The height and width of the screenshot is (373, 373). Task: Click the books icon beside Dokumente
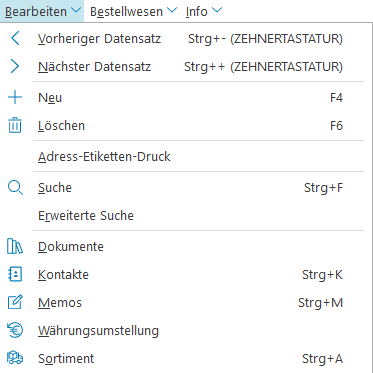pos(15,247)
